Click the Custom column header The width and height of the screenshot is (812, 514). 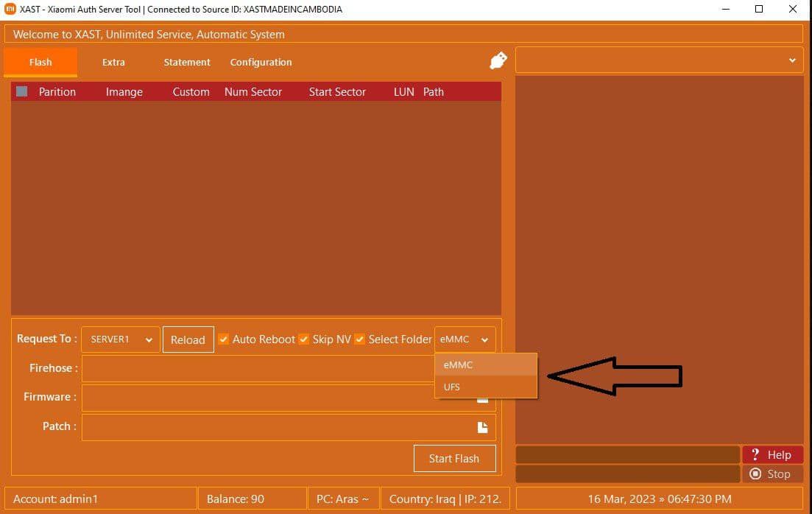tap(191, 92)
